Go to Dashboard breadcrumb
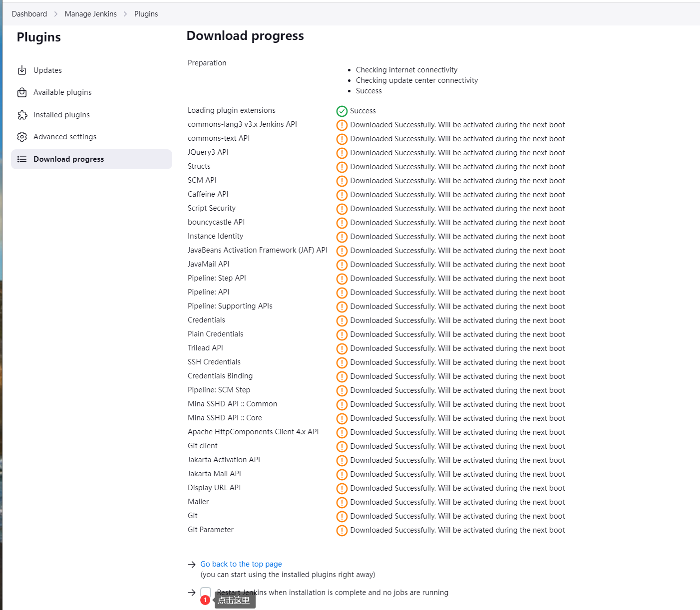 tap(29, 14)
